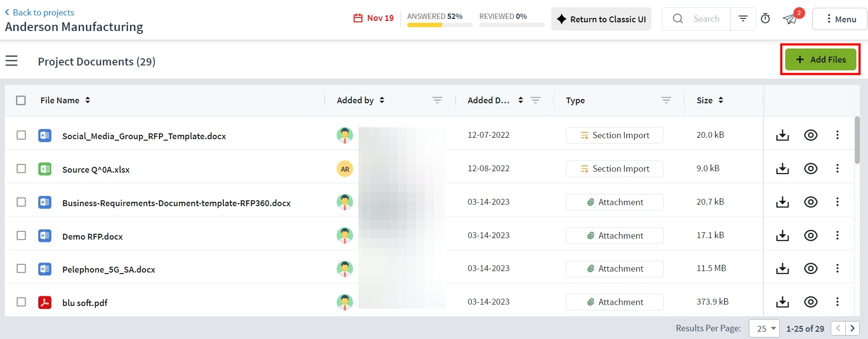Filter the Type column

(x=666, y=100)
